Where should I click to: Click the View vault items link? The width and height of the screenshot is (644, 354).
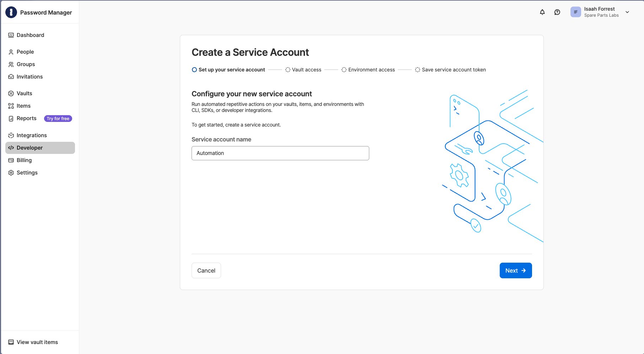point(37,342)
